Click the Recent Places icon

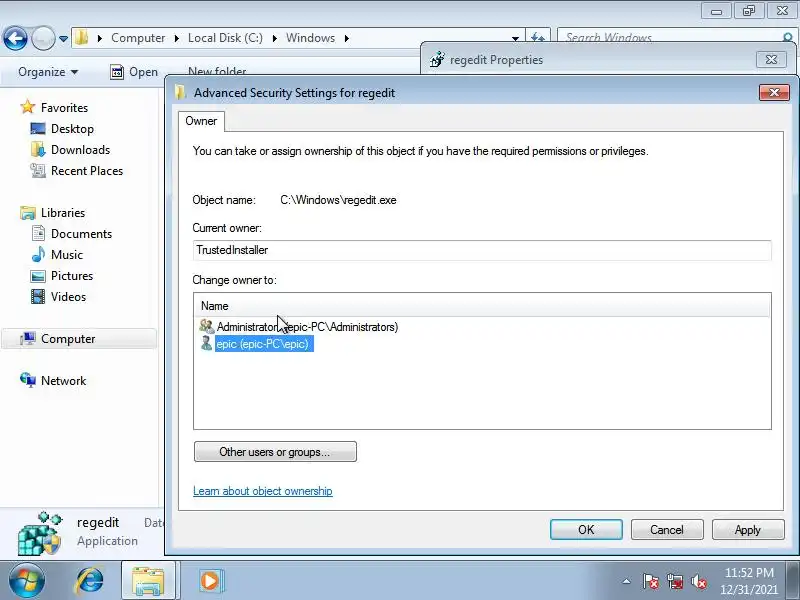(x=38, y=170)
